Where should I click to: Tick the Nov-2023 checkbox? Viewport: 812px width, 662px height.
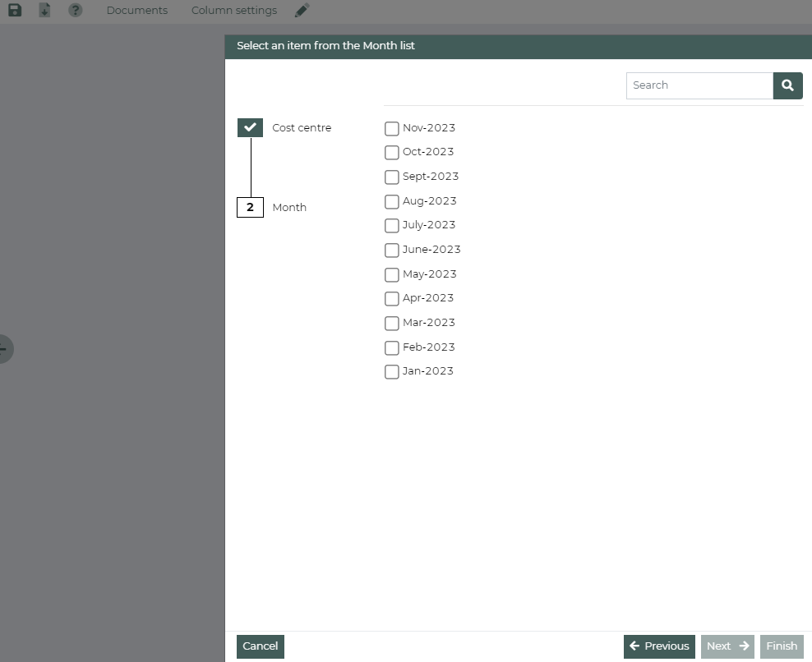(x=391, y=128)
